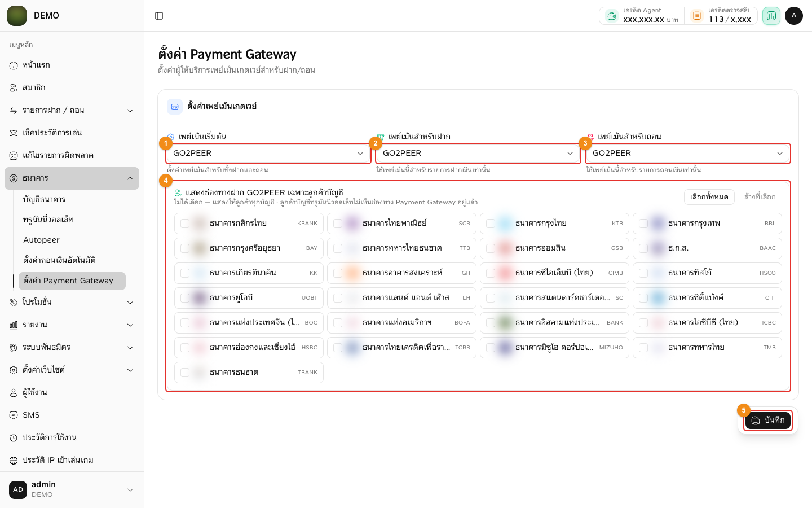Image resolution: width=812 pixels, height=508 pixels.
Task: Open the บัญชีธนาคาร submenu item
Action: [x=72, y=200]
